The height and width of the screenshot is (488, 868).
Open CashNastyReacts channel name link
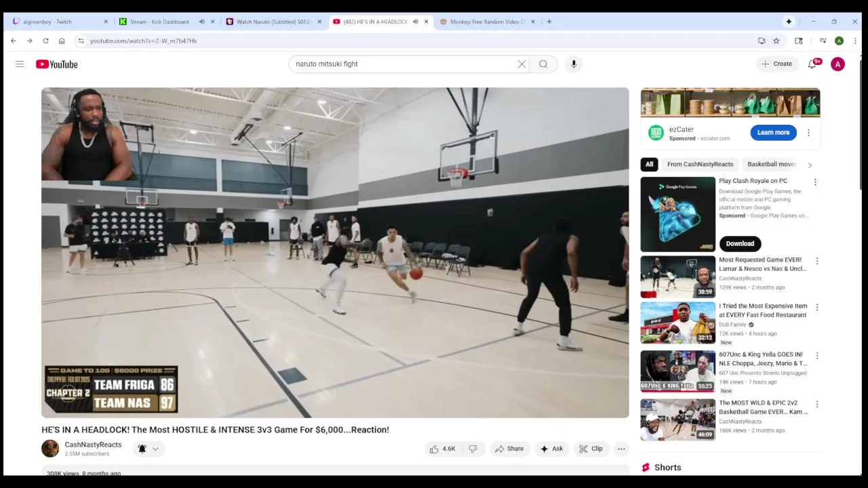(x=93, y=445)
